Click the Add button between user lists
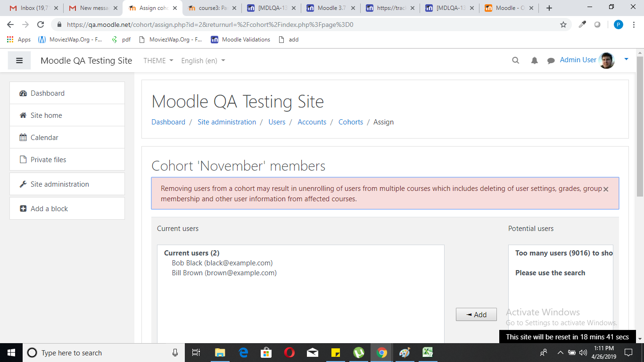 click(x=476, y=314)
